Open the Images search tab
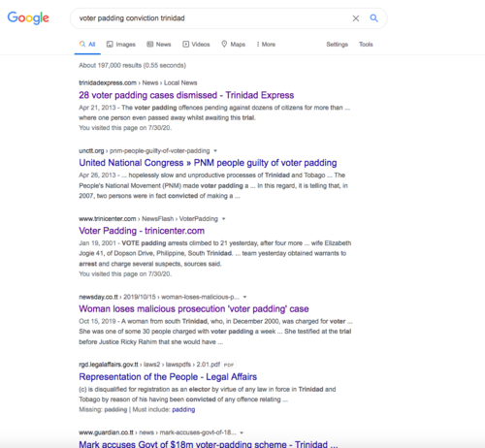The width and height of the screenshot is (485, 448). (121, 45)
